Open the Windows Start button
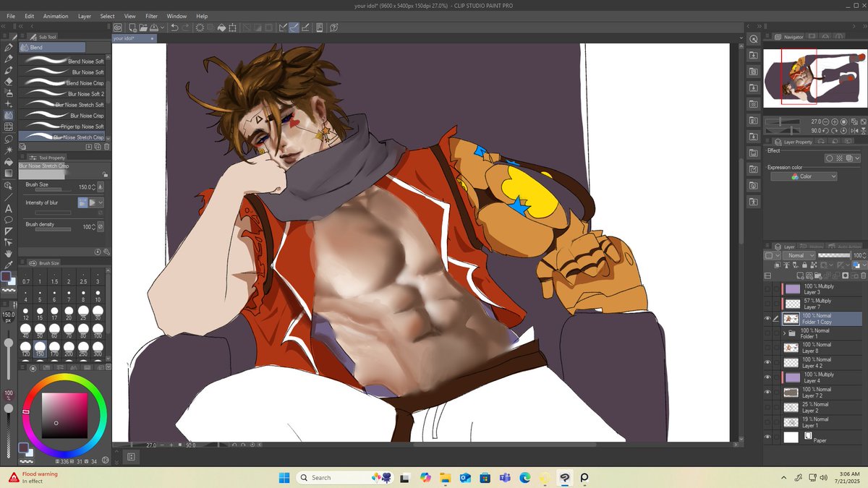 tap(283, 477)
